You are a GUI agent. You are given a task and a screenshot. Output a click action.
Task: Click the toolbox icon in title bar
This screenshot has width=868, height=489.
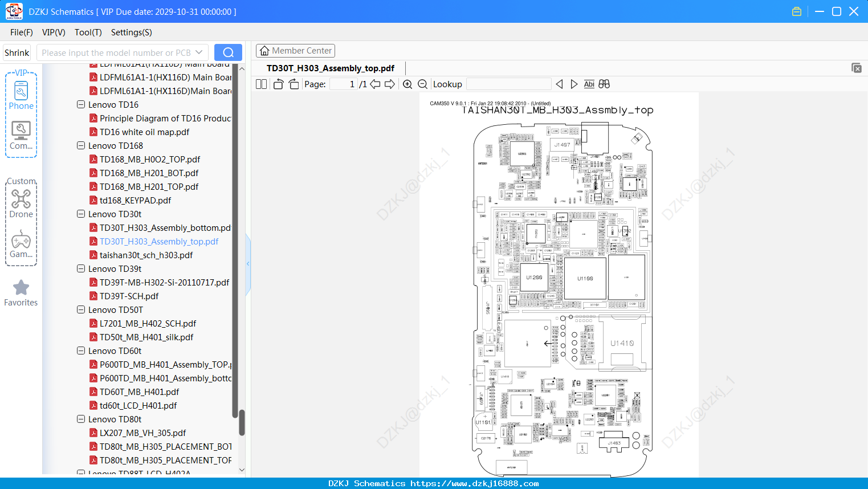(x=797, y=11)
